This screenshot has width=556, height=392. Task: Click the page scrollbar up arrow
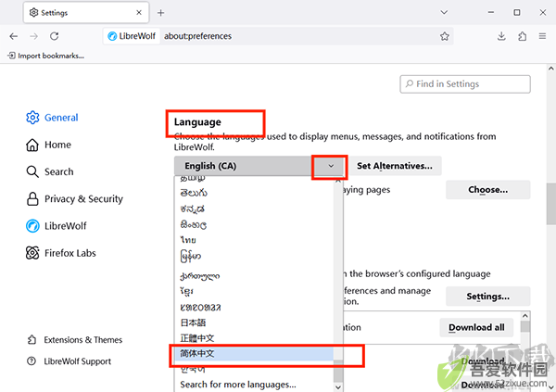click(550, 69)
